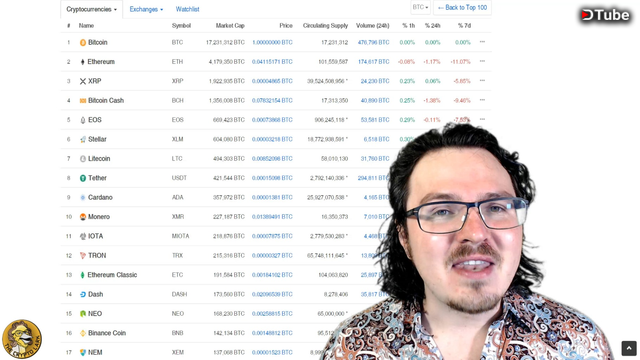Image resolution: width=640 pixels, height=360 pixels.
Task: Click the NEM coin icon
Action: click(83, 353)
